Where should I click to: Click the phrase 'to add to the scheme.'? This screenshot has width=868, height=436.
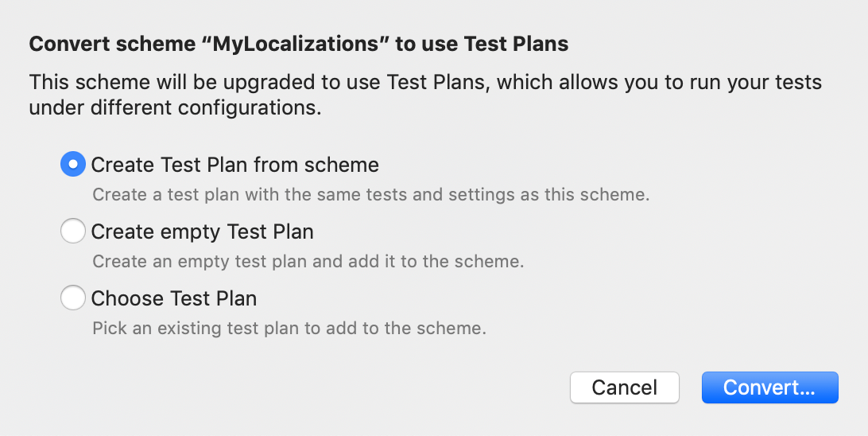click(x=396, y=329)
